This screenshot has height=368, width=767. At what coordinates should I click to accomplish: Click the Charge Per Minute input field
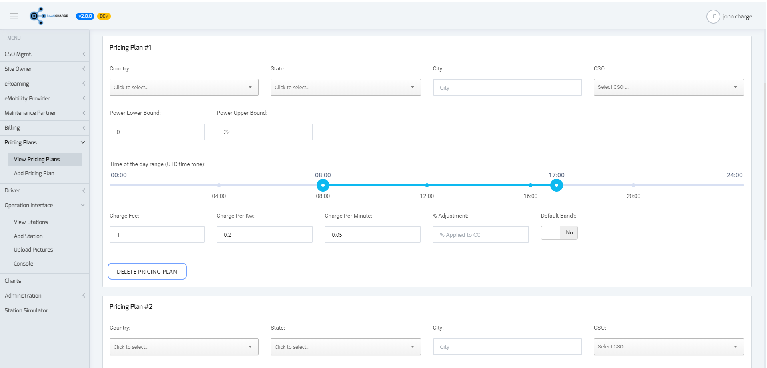pos(372,234)
